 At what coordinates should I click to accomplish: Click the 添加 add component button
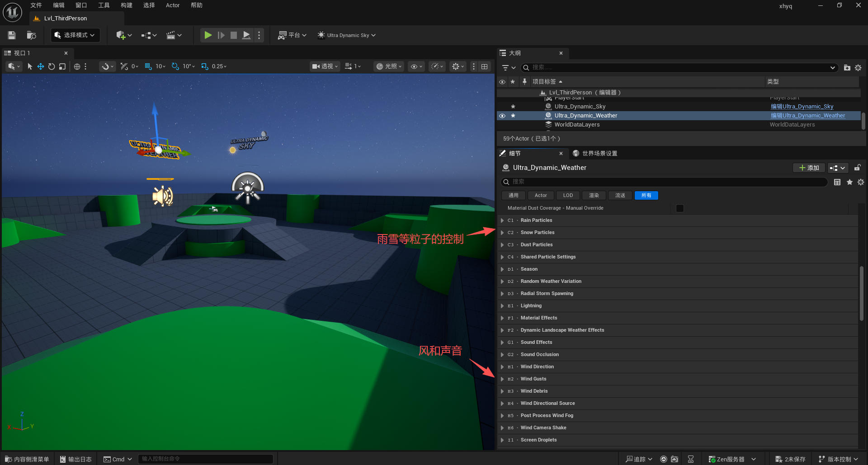click(809, 168)
